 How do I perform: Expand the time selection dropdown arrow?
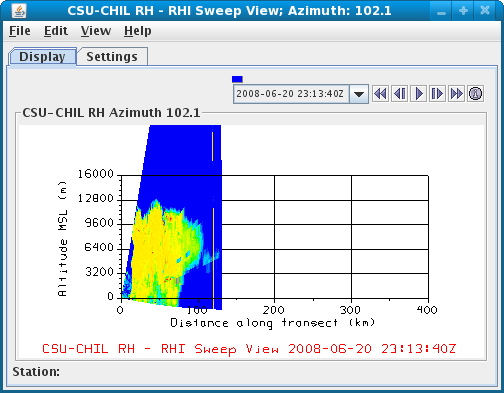pyautogui.click(x=359, y=94)
